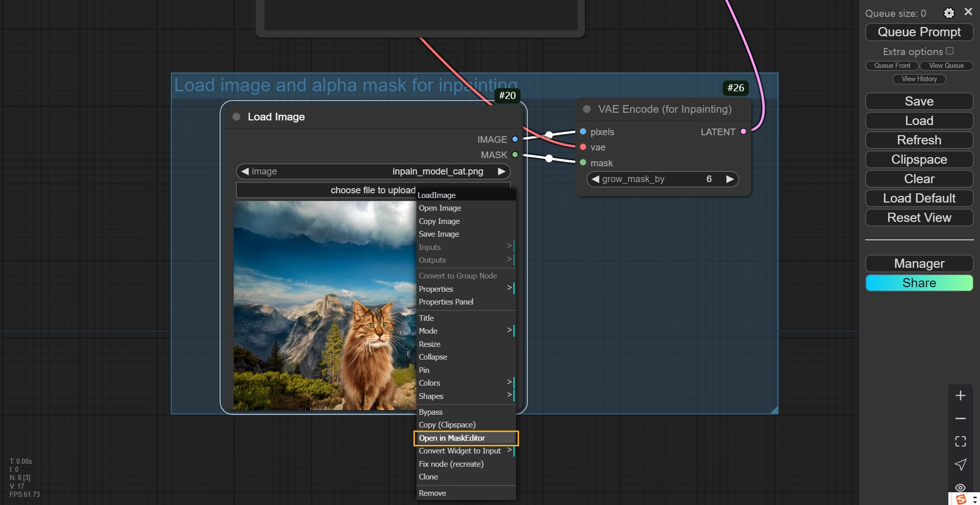Select previous image with the left arrow
The height and width of the screenshot is (505, 980).
click(x=245, y=171)
